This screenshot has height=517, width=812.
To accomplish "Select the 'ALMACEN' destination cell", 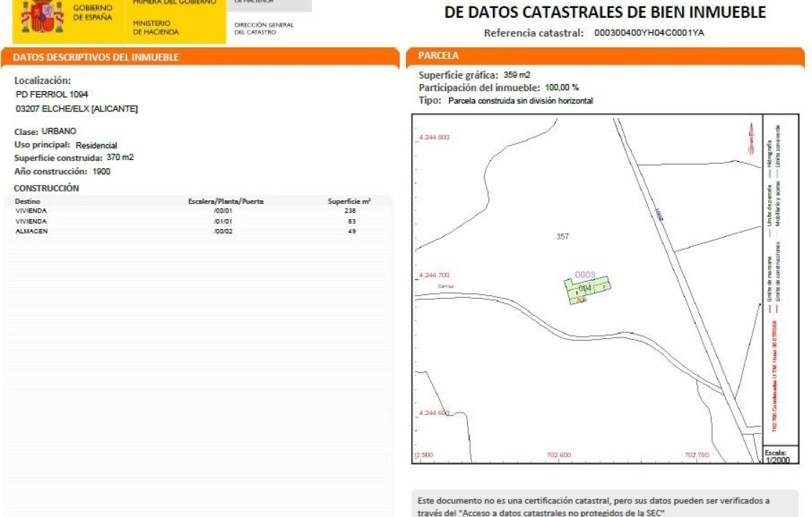I will tap(32, 231).
